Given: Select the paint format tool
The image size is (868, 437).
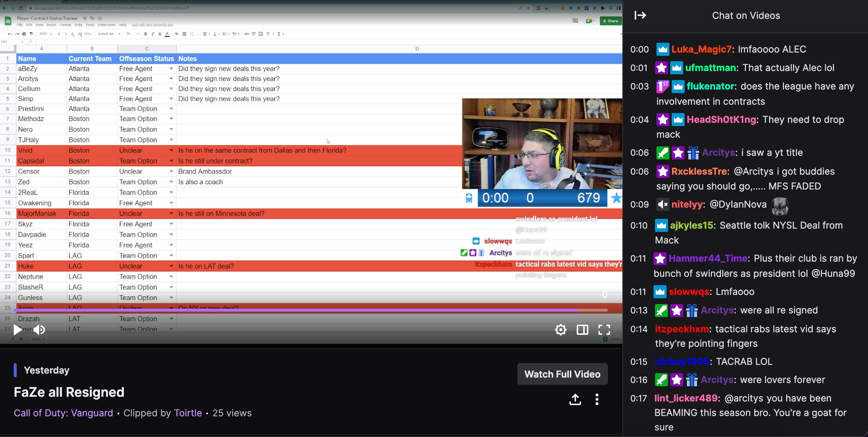Looking at the screenshot, I should pos(31,34).
